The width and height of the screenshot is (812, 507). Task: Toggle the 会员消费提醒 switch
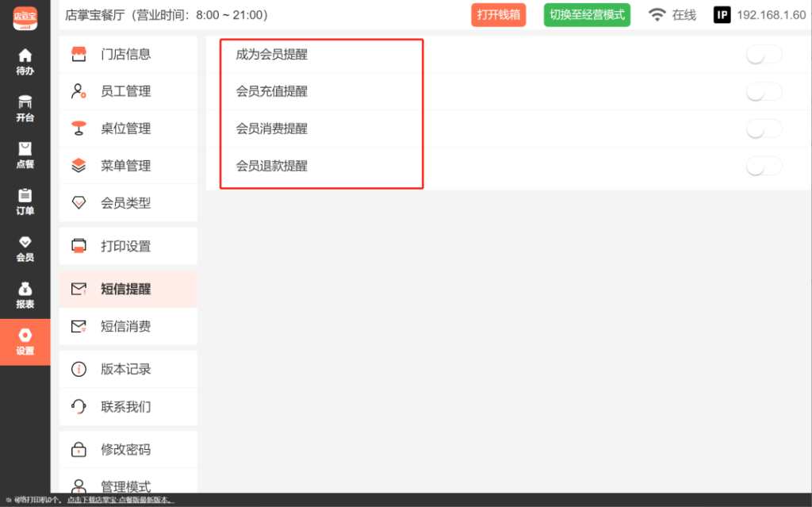764,129
